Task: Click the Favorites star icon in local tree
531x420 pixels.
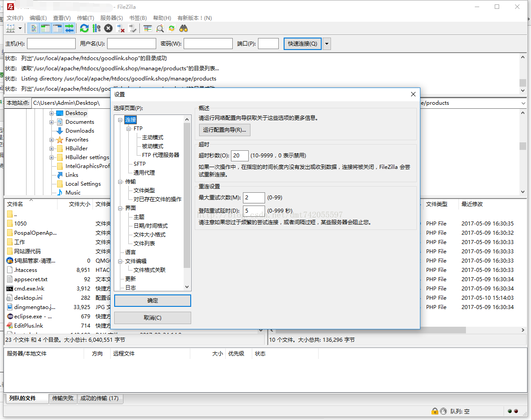Action: (x=60, y=140)
